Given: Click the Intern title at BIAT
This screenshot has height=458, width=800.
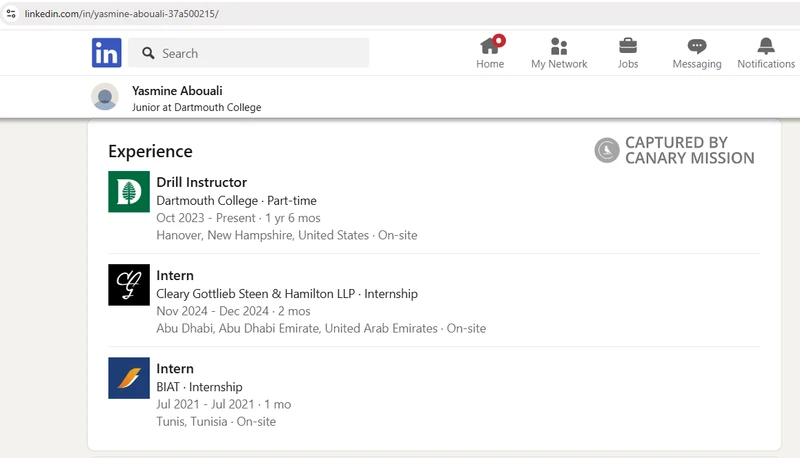Looking at the screenshot, I should coord(174,369).
